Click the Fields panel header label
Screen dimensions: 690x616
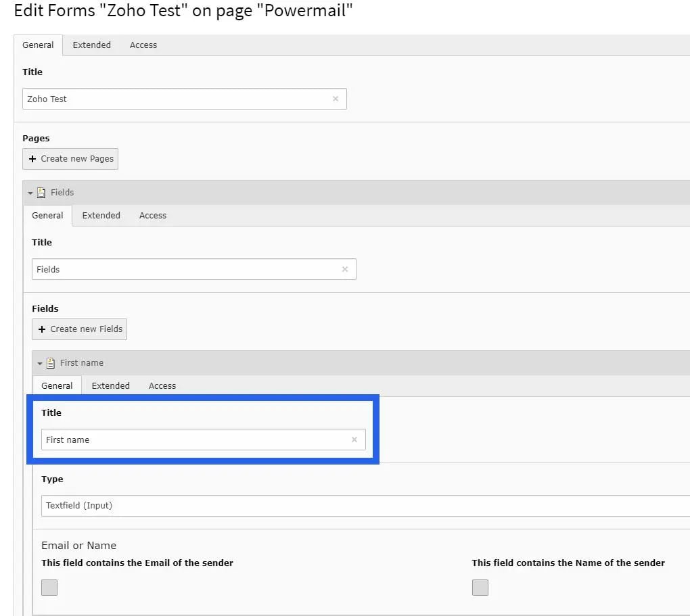(62, 192)
